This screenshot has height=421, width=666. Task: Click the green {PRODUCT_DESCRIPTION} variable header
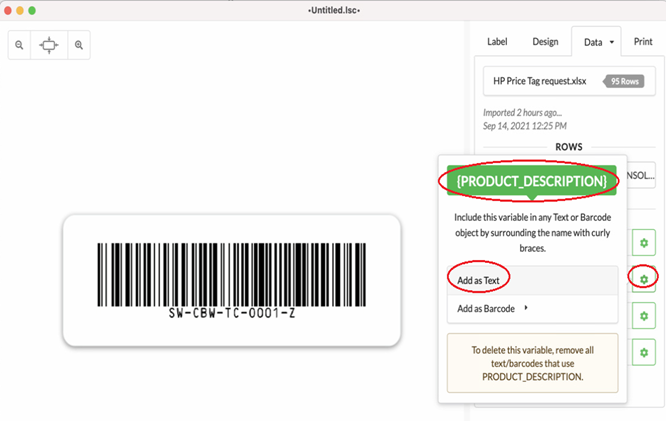(x=531, y=181)
